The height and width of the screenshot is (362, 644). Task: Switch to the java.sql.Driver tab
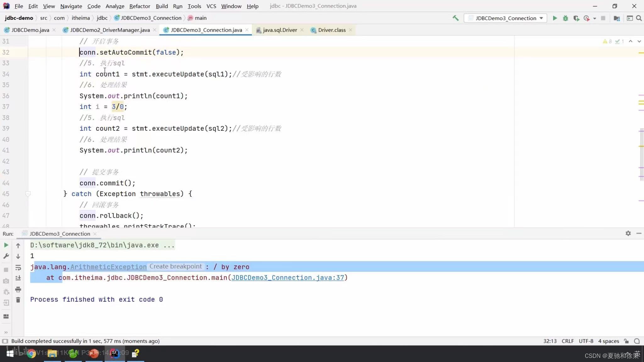280,30
